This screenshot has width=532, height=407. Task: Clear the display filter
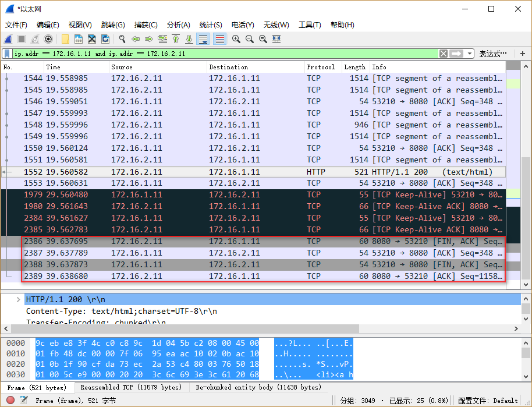(x=443, y=54)
